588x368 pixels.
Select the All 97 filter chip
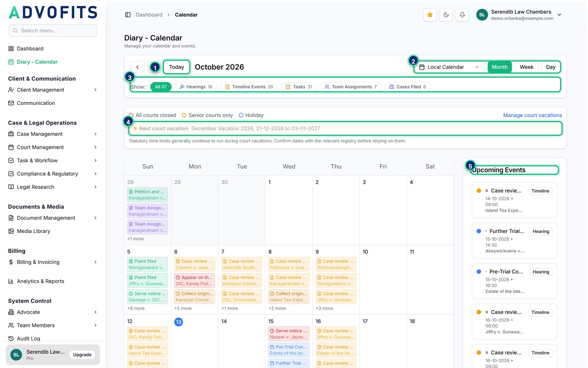161,87
